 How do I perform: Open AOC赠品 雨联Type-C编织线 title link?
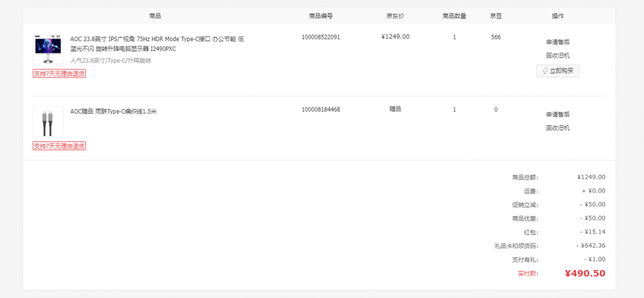pyautogui.click(x=113, y=112)
